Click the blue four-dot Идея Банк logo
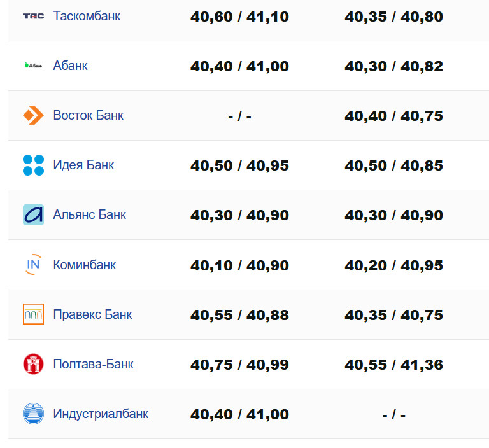Viewport: 489px width, 448px height. [x=33, y=165]
